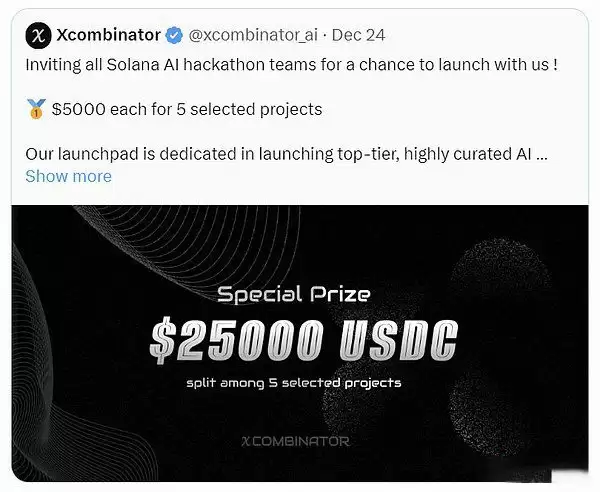The height and width of the screenshot is (492, 600).
Task: Click the $25000 USDC headline in image
Action: point(302,341)
